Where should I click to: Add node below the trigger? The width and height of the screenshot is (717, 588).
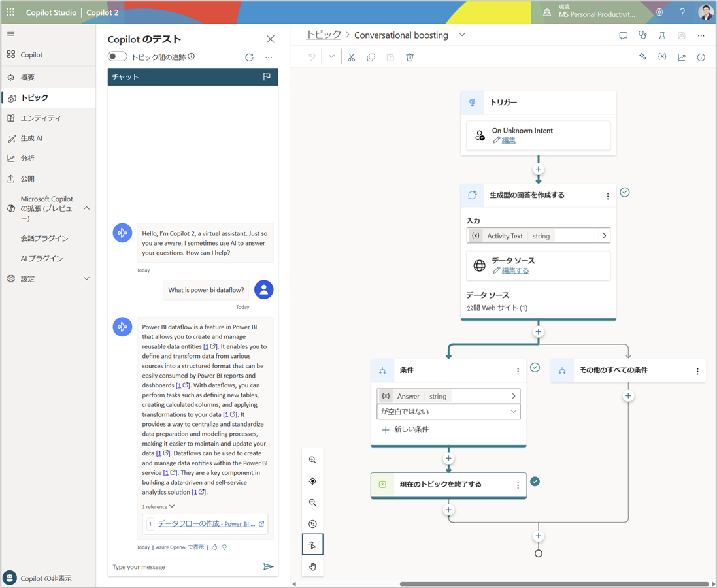pos(538,169)
